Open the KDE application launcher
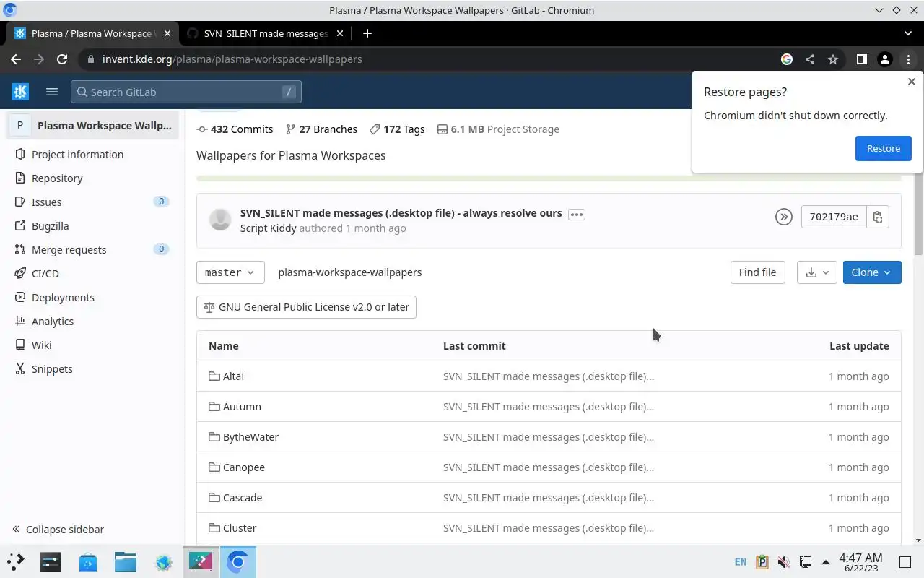This screenshot has width=924, height=578. tap(16, 561)
